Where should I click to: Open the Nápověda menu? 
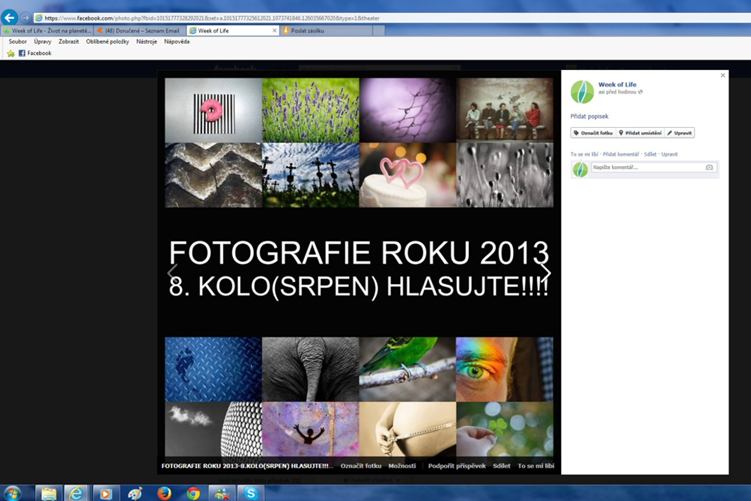(x=177, y=42)
